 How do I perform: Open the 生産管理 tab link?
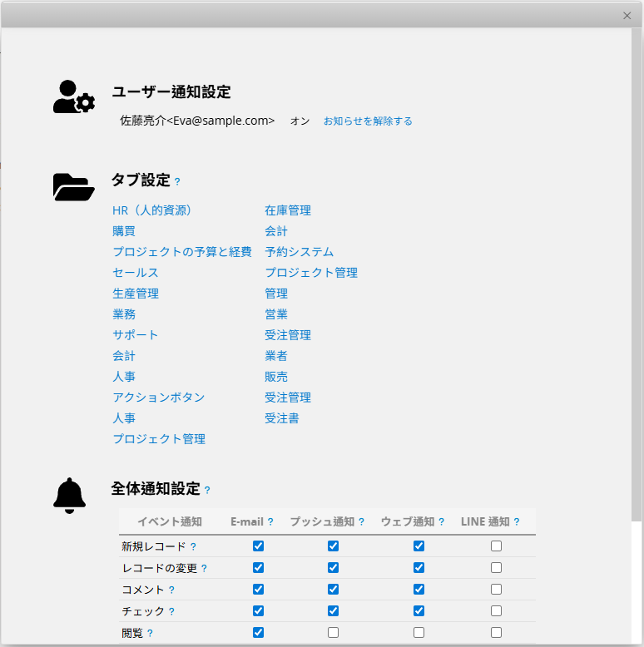point(136,294)
